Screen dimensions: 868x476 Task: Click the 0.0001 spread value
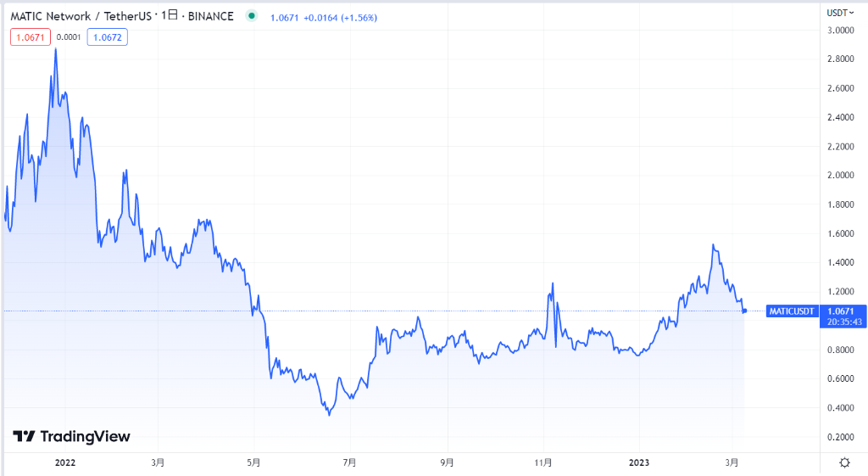(69, 37)
